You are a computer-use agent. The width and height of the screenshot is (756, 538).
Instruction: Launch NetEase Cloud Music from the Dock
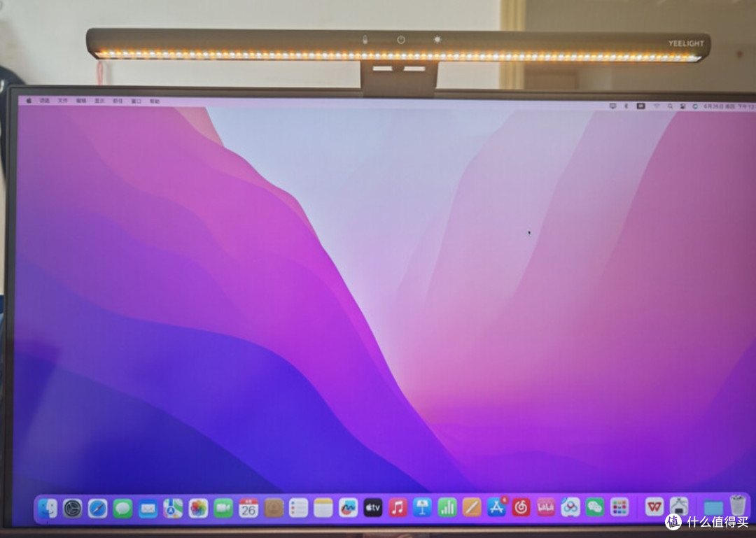[x=521, y=507]
